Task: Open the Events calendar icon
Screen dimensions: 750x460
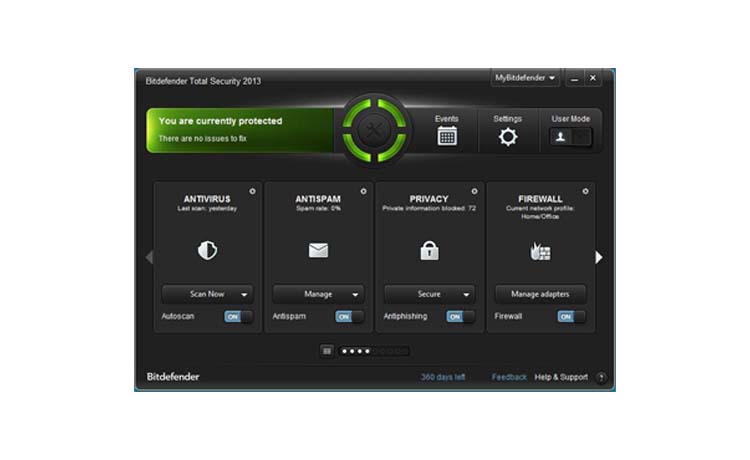Action: 447,136
